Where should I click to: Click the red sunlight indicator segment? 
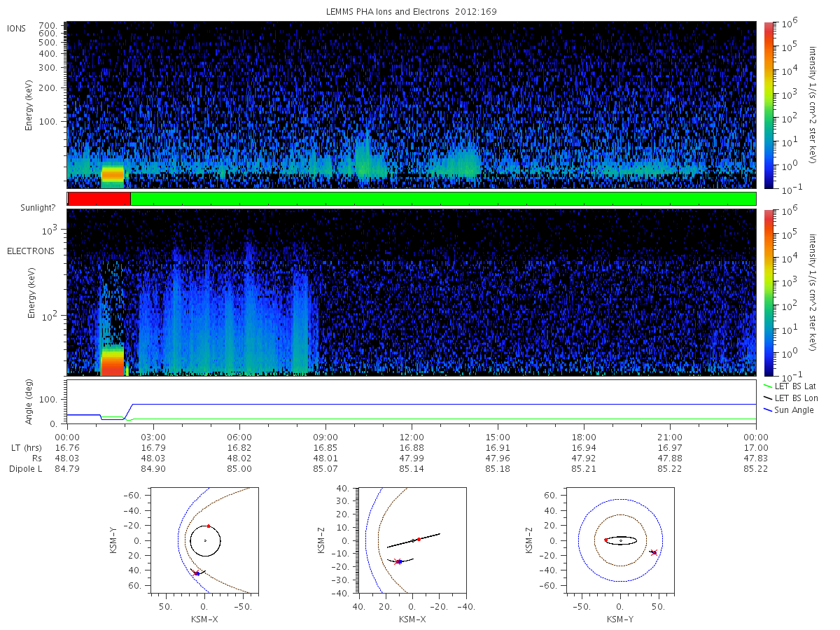point(99,199)
